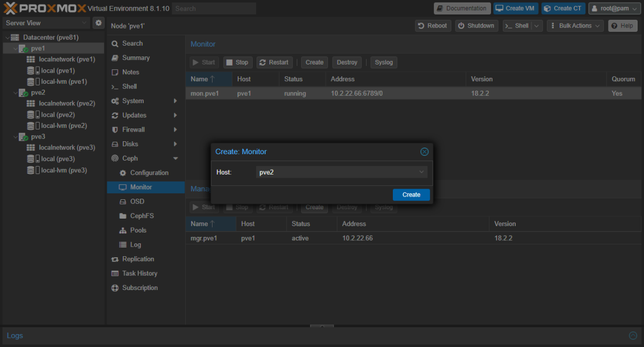The width and height of the screenshot is (644, 347).
Task: Collapse the pve3 tree node arrow
Action: tap(15, 136)
